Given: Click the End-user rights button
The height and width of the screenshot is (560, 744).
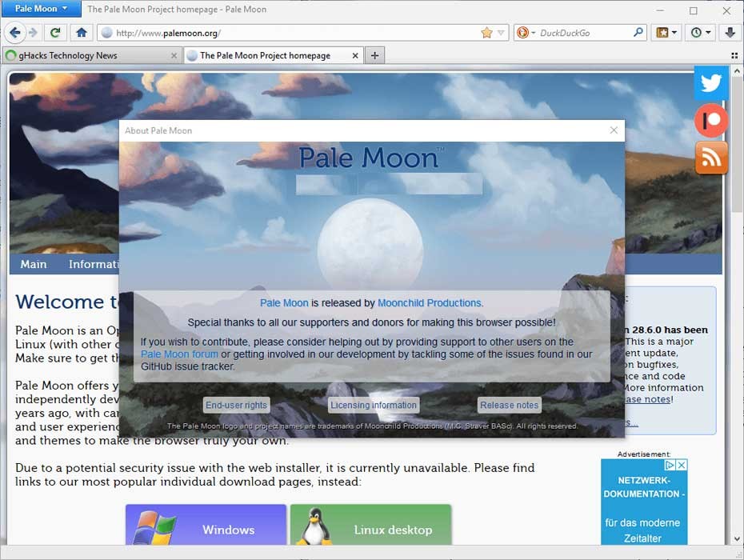Looking at the screenshot, I should [x=236, y=405].
